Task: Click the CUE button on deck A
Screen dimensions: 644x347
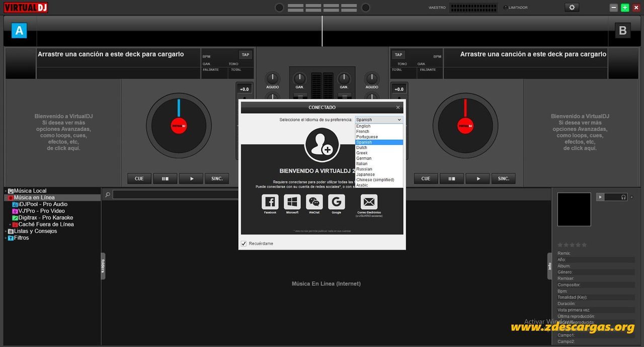Action: pyautogui.click(x=139, y=179)
